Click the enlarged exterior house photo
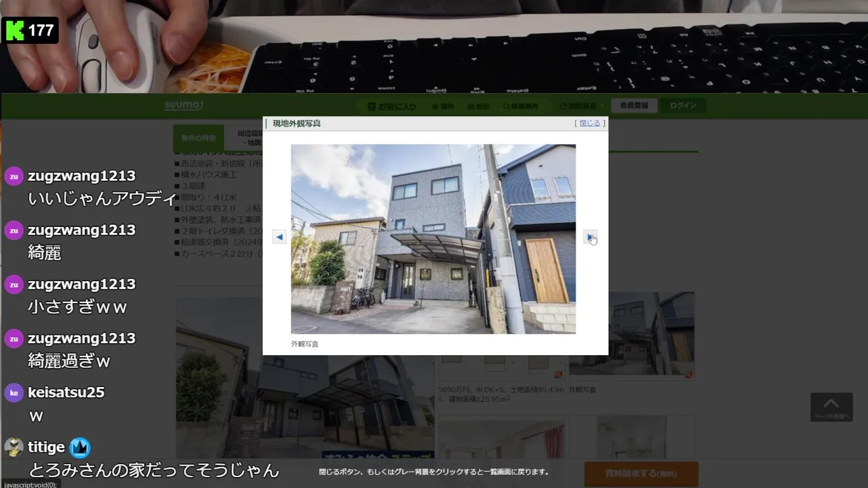 433,239
